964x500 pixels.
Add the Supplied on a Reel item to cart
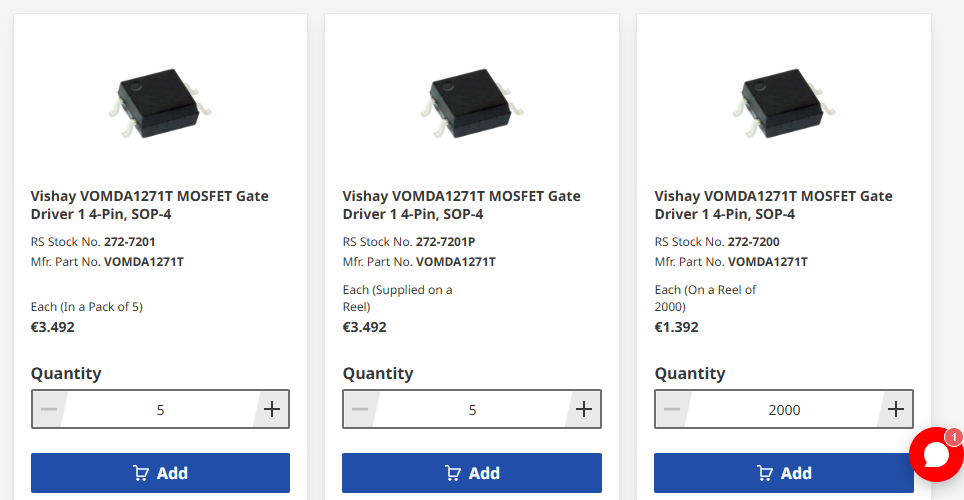pyautogui.click(x=472, y=473)
